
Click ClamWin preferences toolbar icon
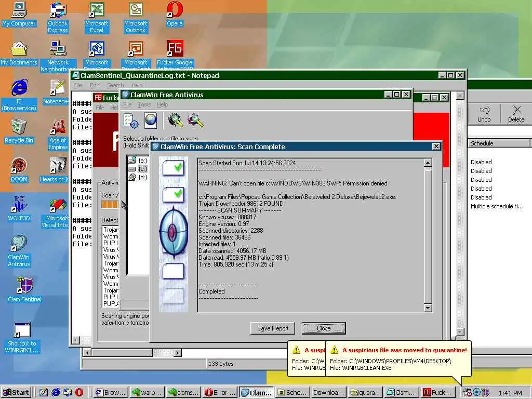[x=131, y=121]
